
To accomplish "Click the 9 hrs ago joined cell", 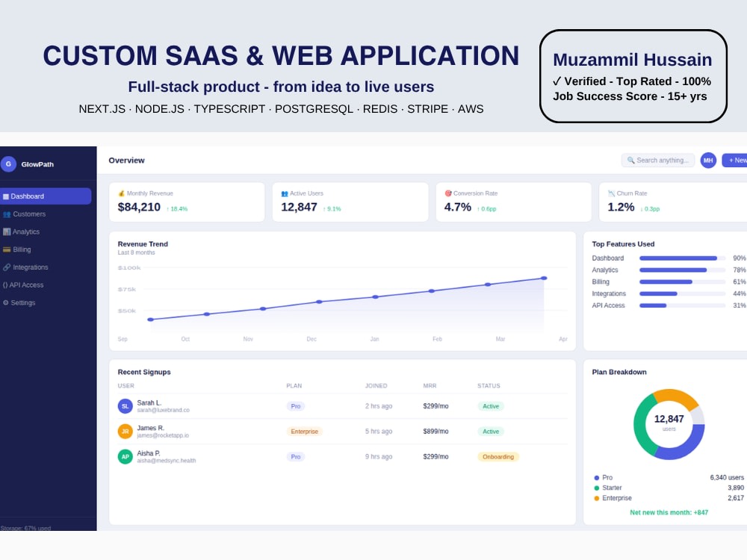I will (x=379, y=457).
